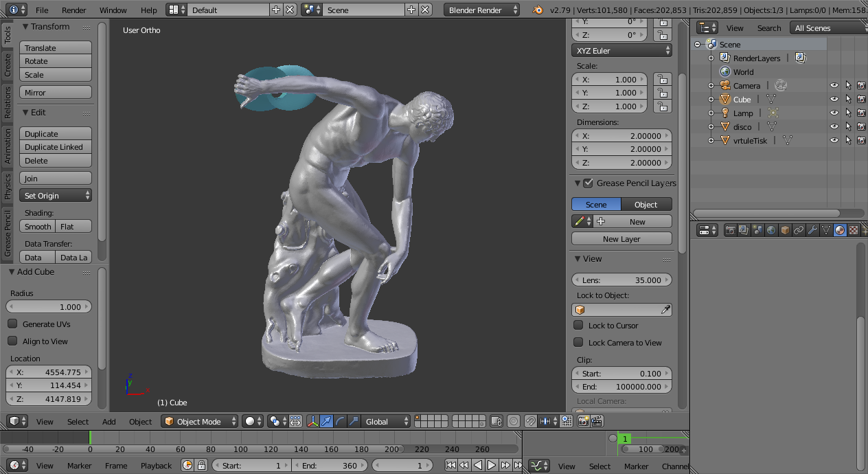
Task: Expand the RenderLayers item in outliner
Action: click(x=711, y=58)
